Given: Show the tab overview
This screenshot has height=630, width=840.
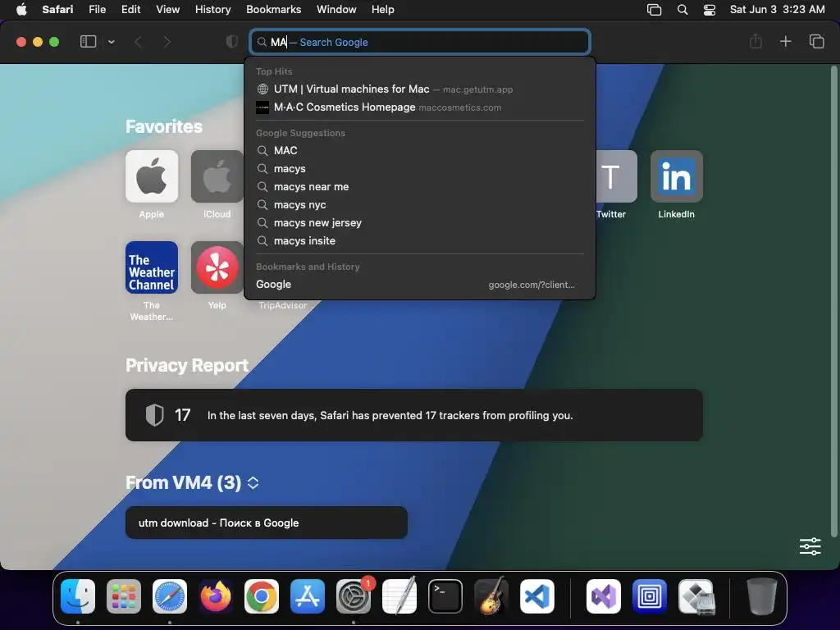Looking at the screenshot, I should click(816, 41).
